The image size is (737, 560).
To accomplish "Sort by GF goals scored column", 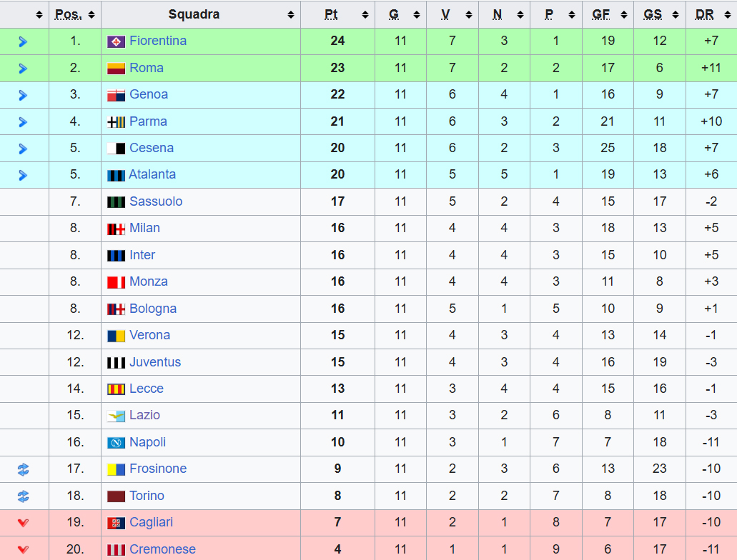I will point(608,14).
